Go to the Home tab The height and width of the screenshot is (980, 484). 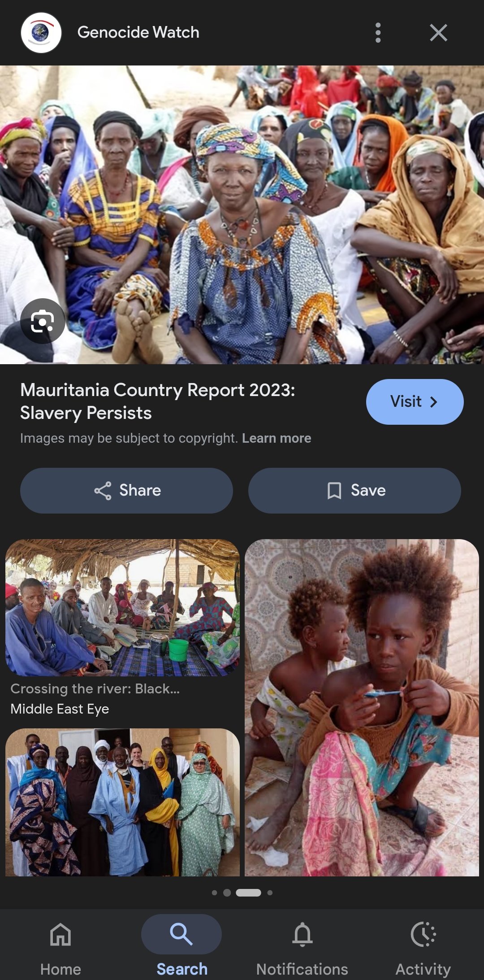[x=60, y=945]
